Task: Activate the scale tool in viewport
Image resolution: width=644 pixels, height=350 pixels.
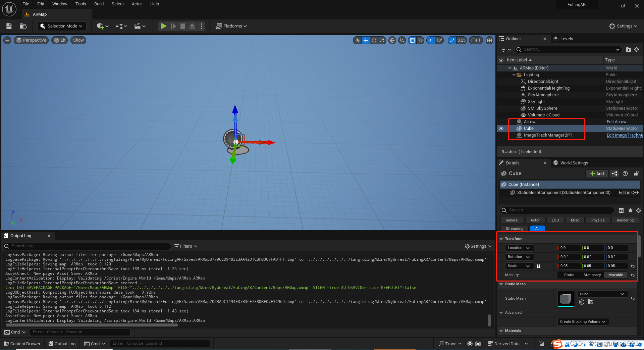Action: click(x=382, y=40)
